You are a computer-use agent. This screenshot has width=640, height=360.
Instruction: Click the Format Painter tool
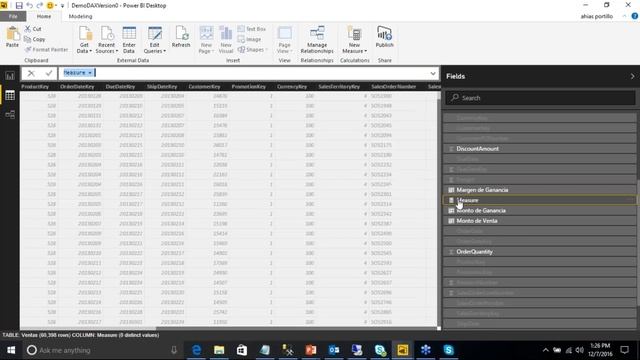pos(46,49)
